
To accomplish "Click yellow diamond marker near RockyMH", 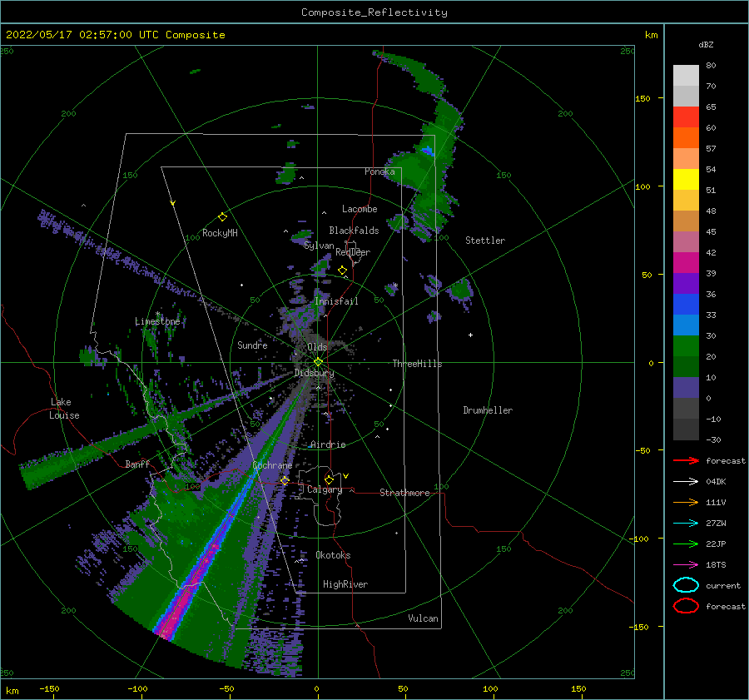I will click(x=222, y=217).
